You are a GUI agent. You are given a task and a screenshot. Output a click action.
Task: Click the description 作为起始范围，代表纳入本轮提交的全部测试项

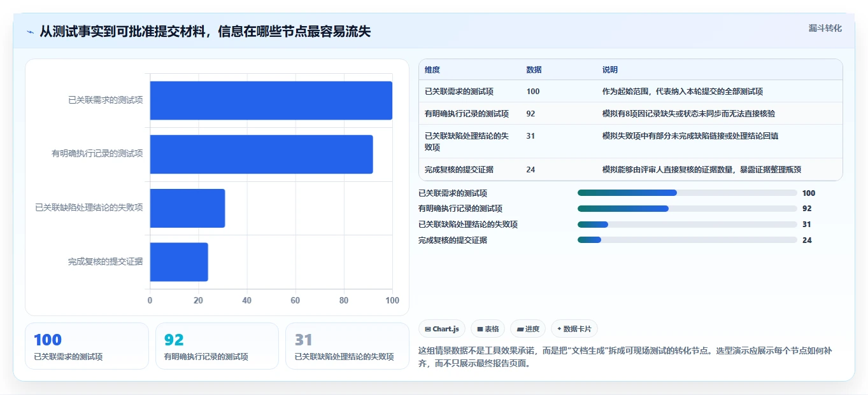pyautogui.click(x=683, y=92)
